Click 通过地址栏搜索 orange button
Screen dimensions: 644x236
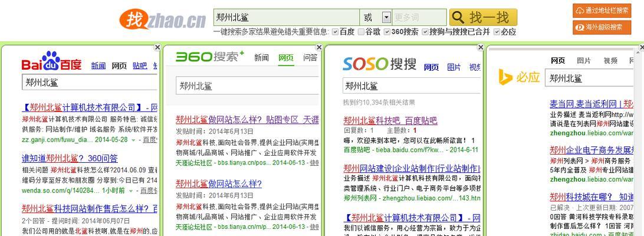pos(602,11)
